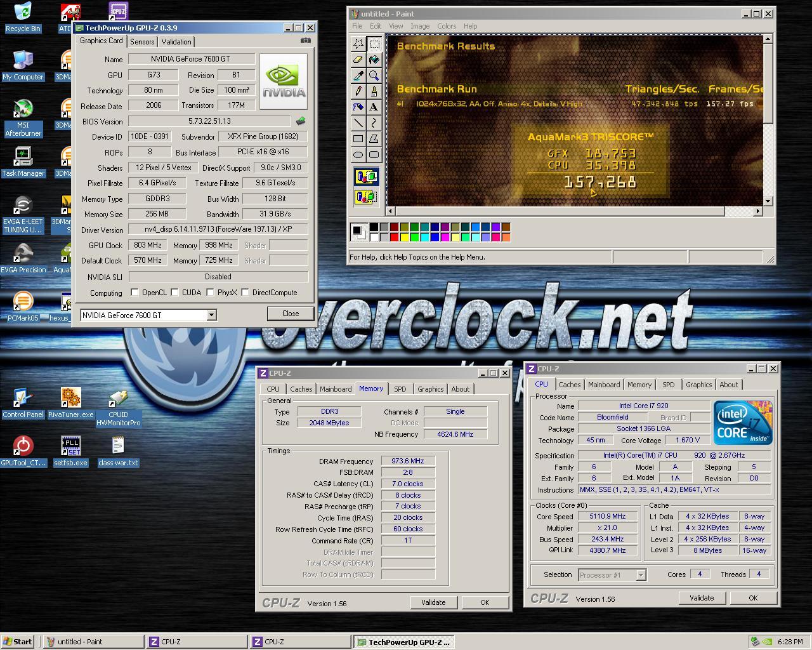Select the EVGA Precision desktop shortcut

pos(23,259)
